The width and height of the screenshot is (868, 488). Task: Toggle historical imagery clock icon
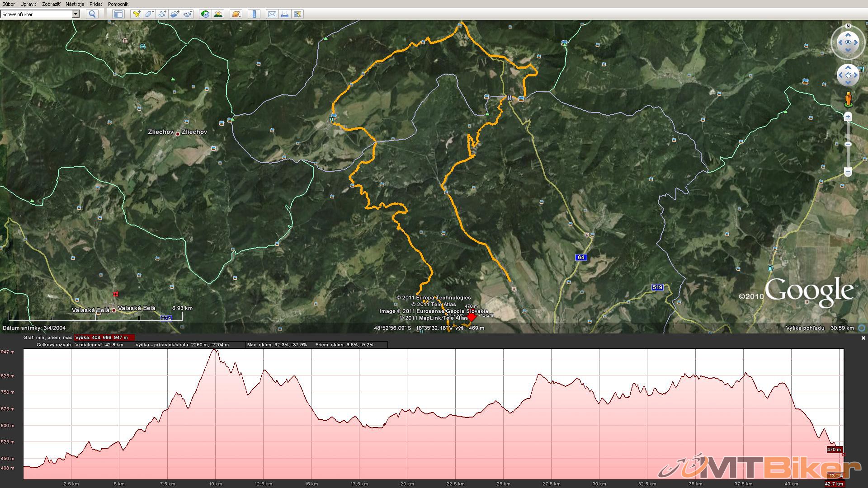(x=205, y=14)
